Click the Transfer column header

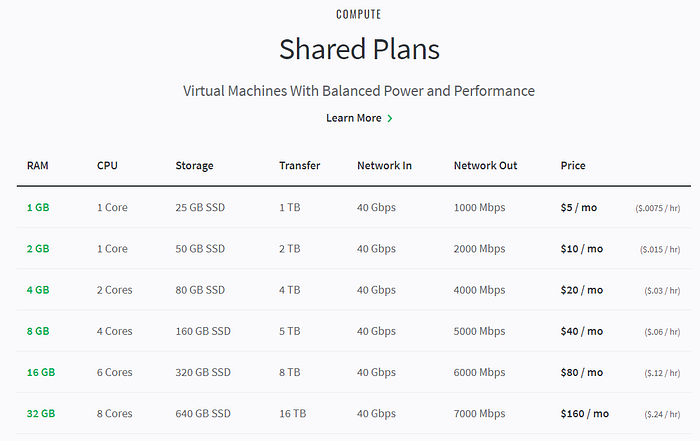[300, 166]
